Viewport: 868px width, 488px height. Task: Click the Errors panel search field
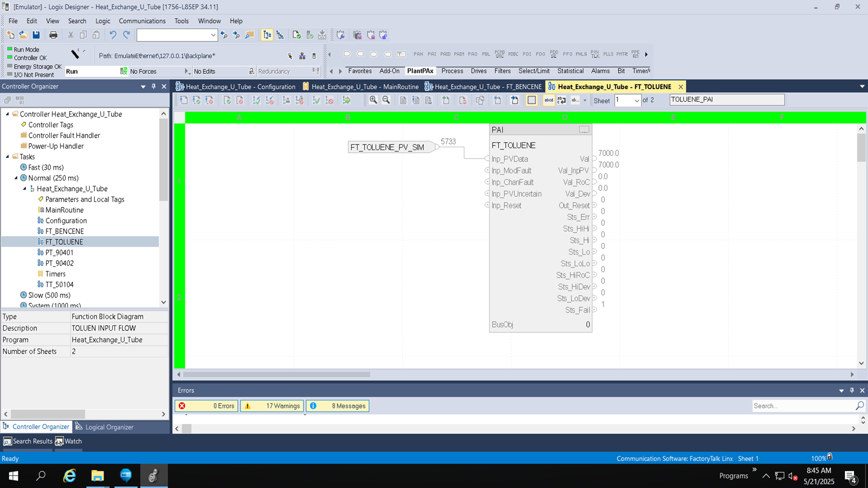[x=803, y=406]
